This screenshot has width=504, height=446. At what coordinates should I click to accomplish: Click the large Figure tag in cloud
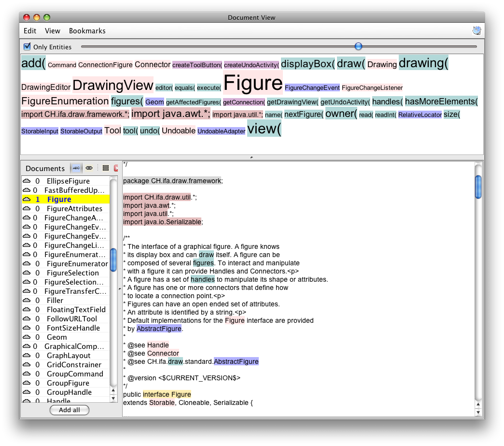pyautogui.click(x=253, y=83)
